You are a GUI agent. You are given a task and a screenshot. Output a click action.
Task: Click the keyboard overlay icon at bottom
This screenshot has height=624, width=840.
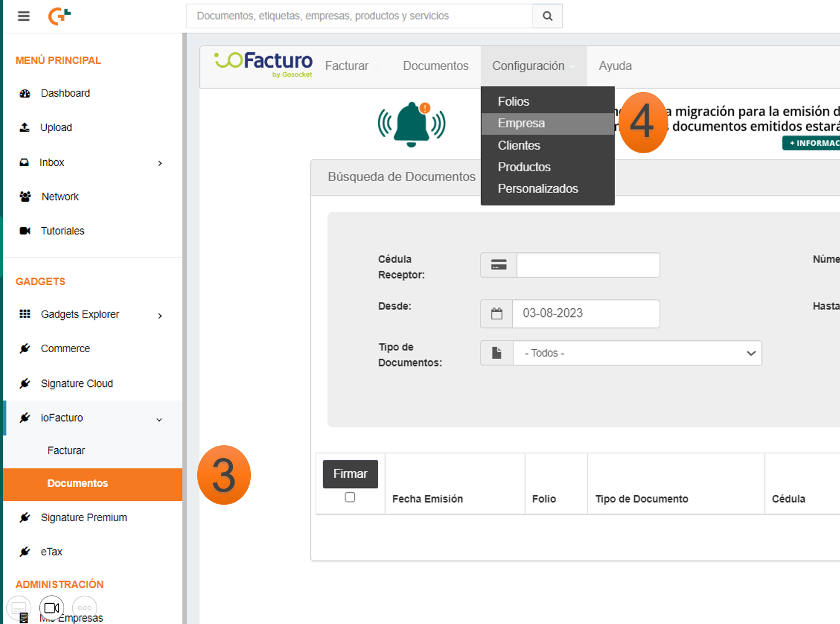18,608
